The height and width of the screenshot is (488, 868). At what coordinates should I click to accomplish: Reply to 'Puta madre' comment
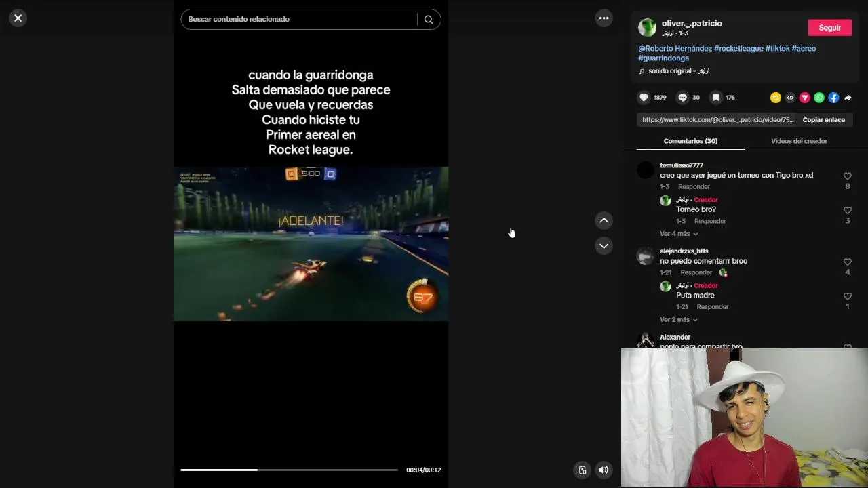coord(713,307)
